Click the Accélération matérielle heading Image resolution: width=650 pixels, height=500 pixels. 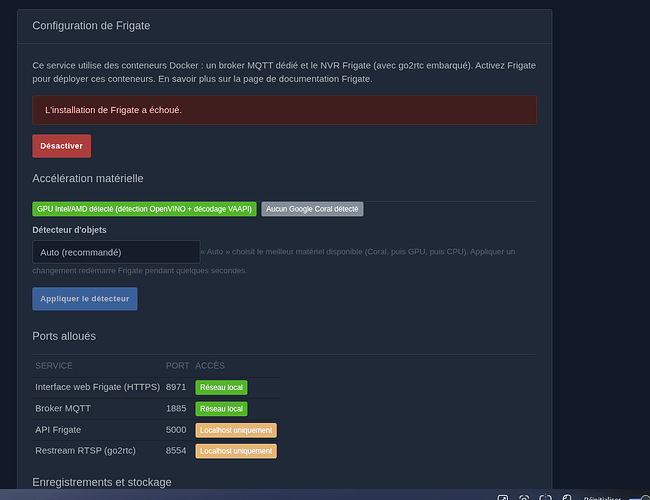click(x=88, y=178)
